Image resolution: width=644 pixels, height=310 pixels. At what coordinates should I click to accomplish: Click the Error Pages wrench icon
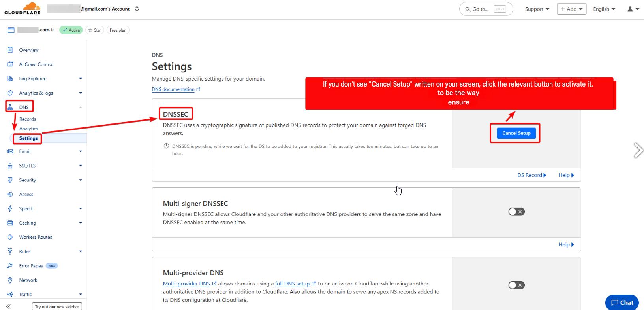pos(10,266)
